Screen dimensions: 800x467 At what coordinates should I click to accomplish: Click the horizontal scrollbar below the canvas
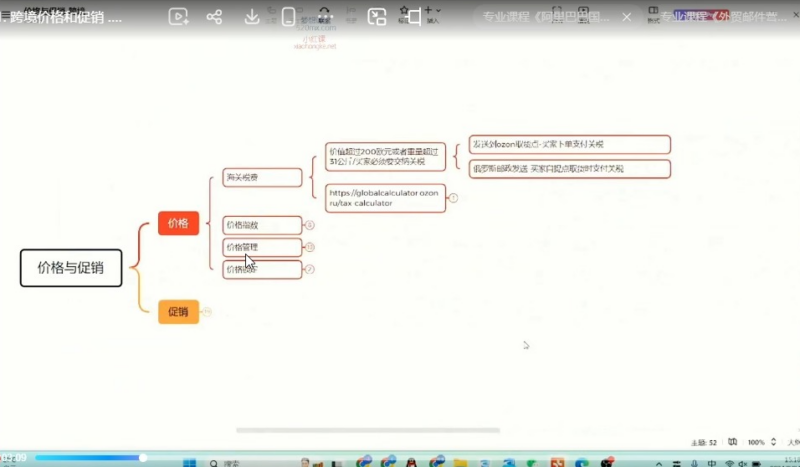[x=368, y=430]
